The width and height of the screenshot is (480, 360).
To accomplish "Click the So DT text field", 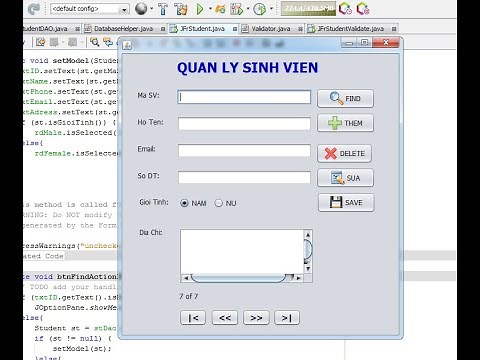I will pyautogui.click(x=244, y=177).
